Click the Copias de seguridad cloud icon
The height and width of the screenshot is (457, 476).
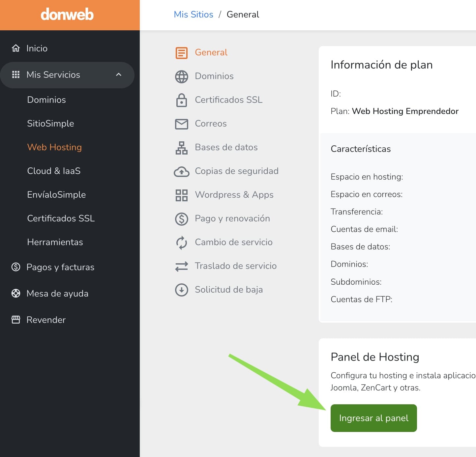click(x=182, y=171)
